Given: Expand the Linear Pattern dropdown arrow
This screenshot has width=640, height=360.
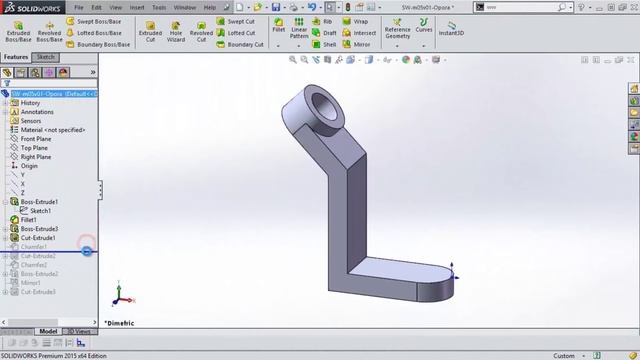Looking at the screenshot, I should click(x=299, y=46).
